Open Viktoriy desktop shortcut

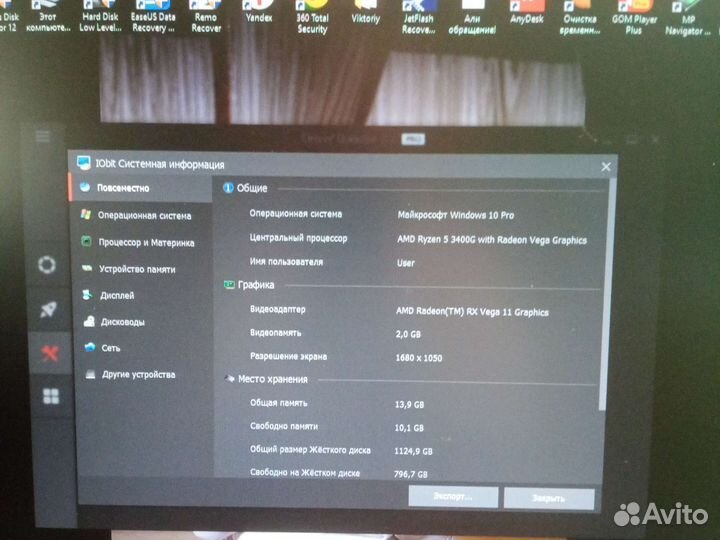tap(366, 12)
